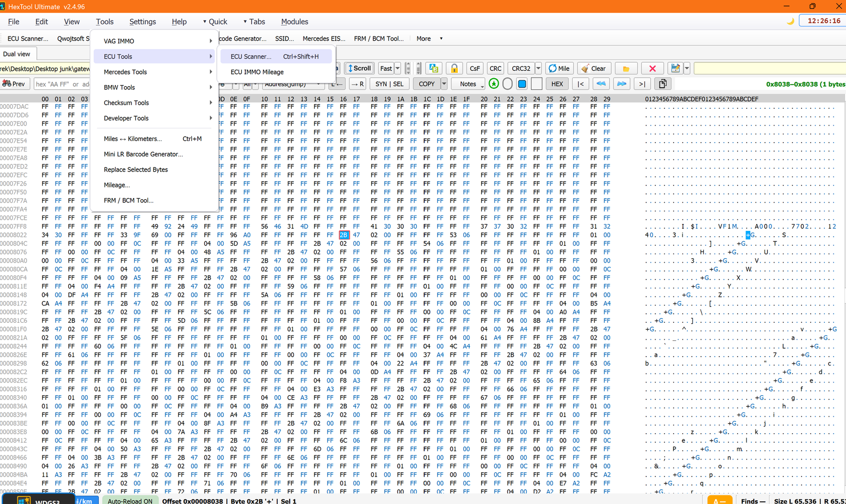Expand the COPY dropdown arrow
This screenshot has width=846, height=504.
444,83
